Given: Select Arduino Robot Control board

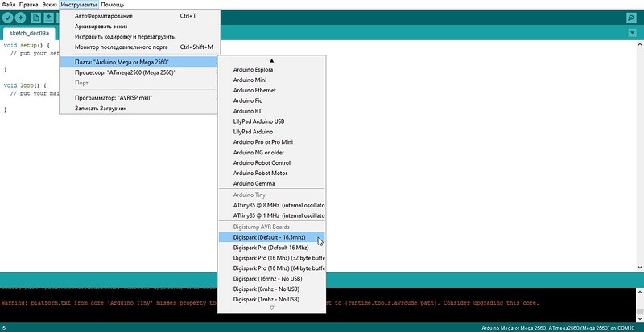Looking at the screenshot, I should point(271,162).
